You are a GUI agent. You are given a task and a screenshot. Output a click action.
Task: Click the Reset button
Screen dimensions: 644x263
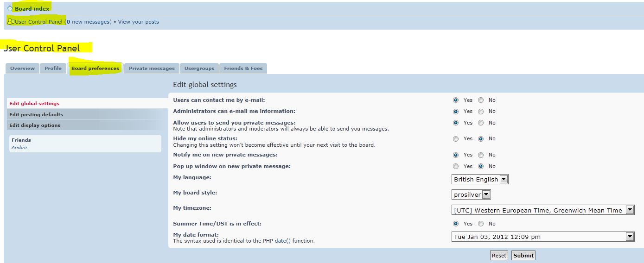click(499, 256)
